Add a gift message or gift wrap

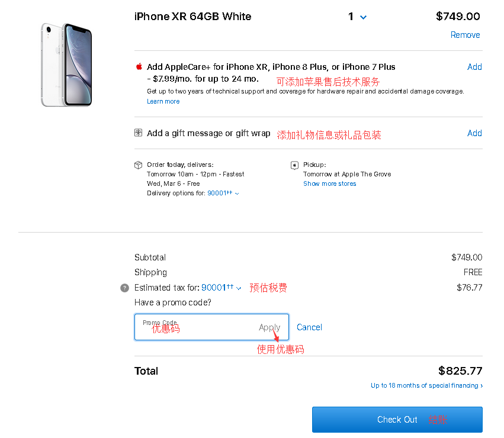tap(474, 133)
